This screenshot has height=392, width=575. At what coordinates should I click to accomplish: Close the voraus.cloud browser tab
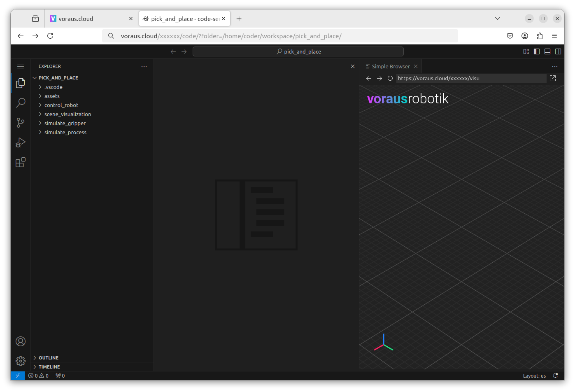pos(131,19)
